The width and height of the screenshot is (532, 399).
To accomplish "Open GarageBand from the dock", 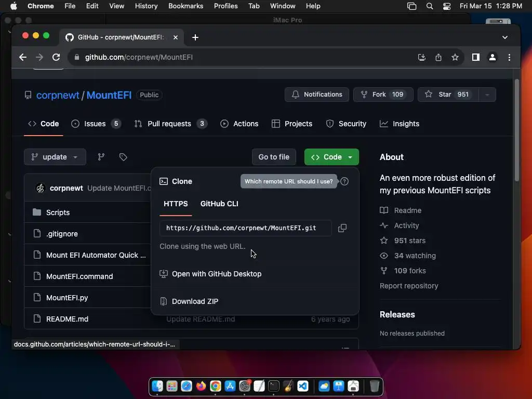I will tap(288, 386).
